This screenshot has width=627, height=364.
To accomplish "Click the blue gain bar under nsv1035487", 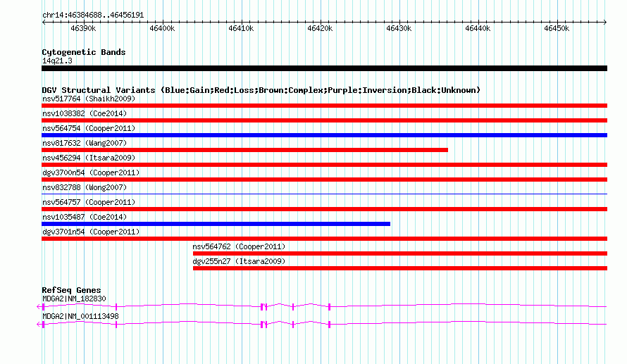I will click(x=216, y=224).
